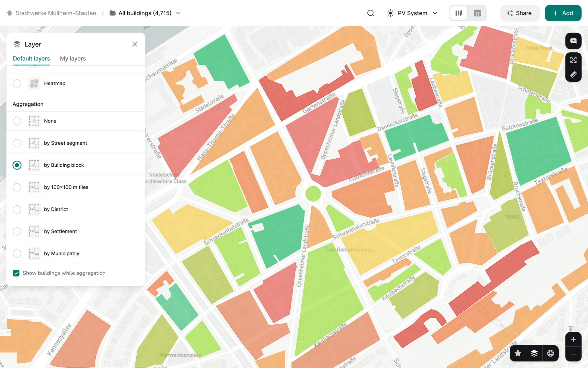
Task: Open favorites star icon on map
Action: [518, 353]
